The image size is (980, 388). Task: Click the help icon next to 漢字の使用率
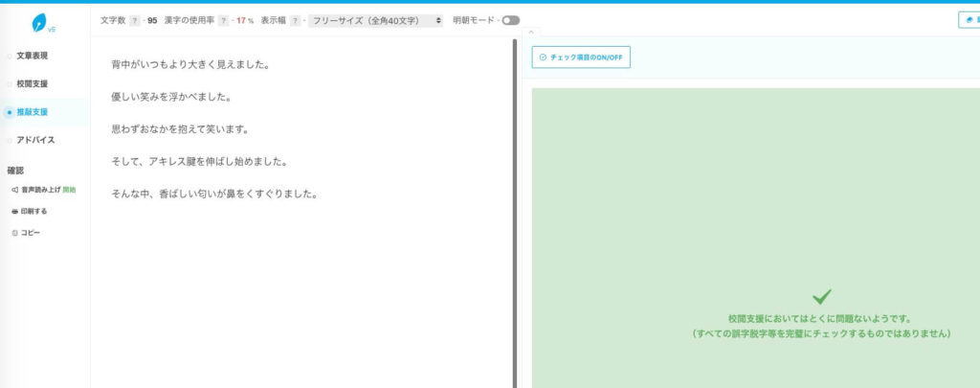pos(223,20)
